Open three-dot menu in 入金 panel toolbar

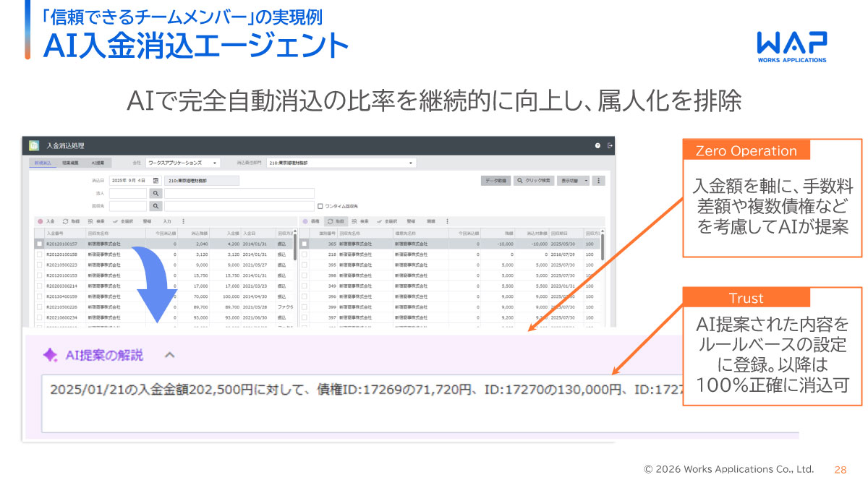(x=183, y=221)
